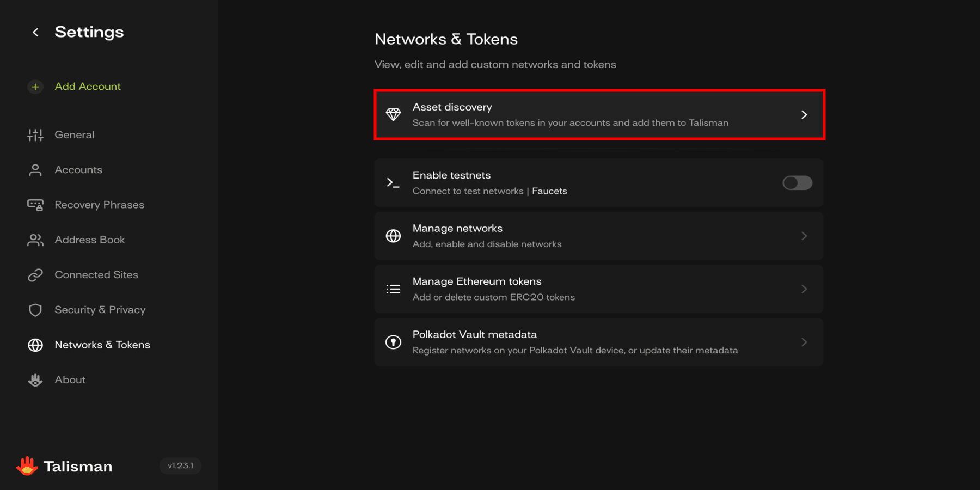
Task: Click the Connected Sites chain-link icon
Action: pyautogui.click(x=35, y=275)
